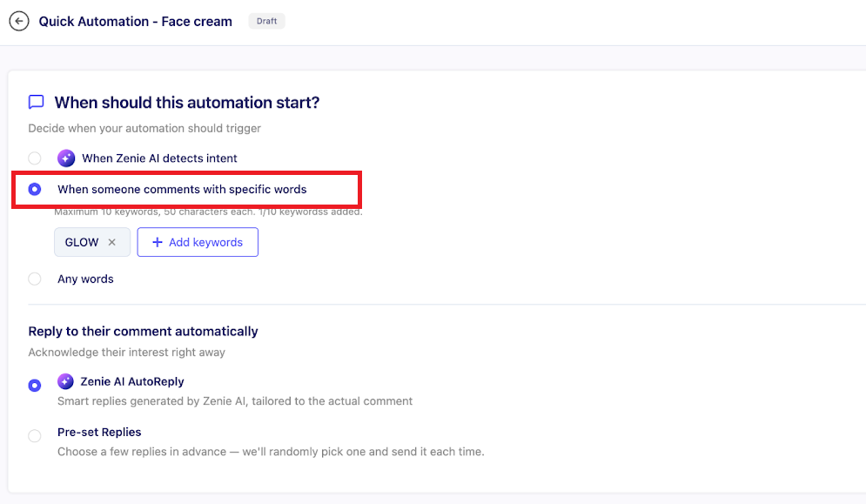This screenshot has width=866, height=504.
Task: Enable the Zenie AI AutoReply radio option
Action: point(35,385)
